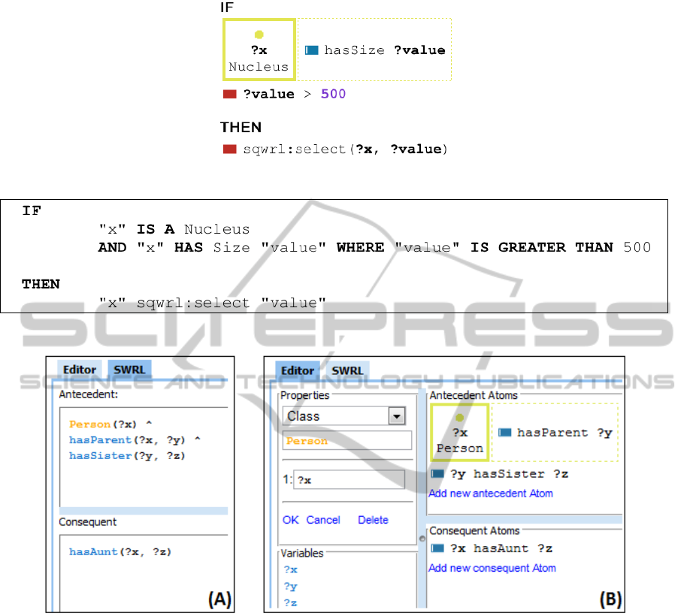Image resolution: width=687 pixels, height=616 pixels.
Task: Open the Editor tab above the Antecedent text
Action: (x=79, y=370)
